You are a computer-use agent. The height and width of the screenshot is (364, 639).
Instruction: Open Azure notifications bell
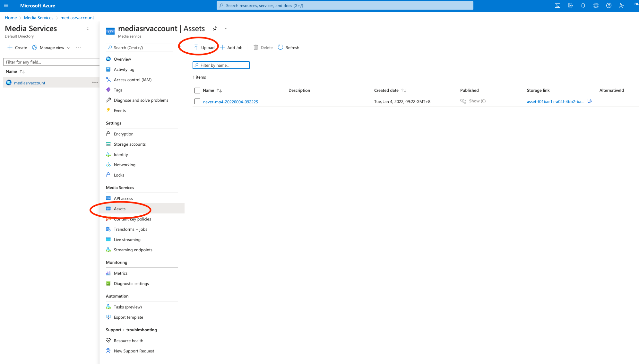pyautogui.click(x=583, y=5)
